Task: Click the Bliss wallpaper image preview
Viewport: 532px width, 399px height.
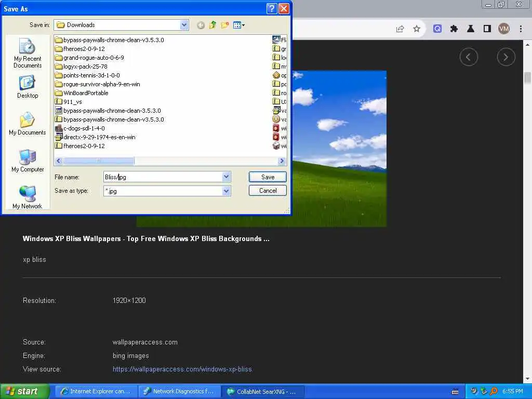Action: coord(339,149)
